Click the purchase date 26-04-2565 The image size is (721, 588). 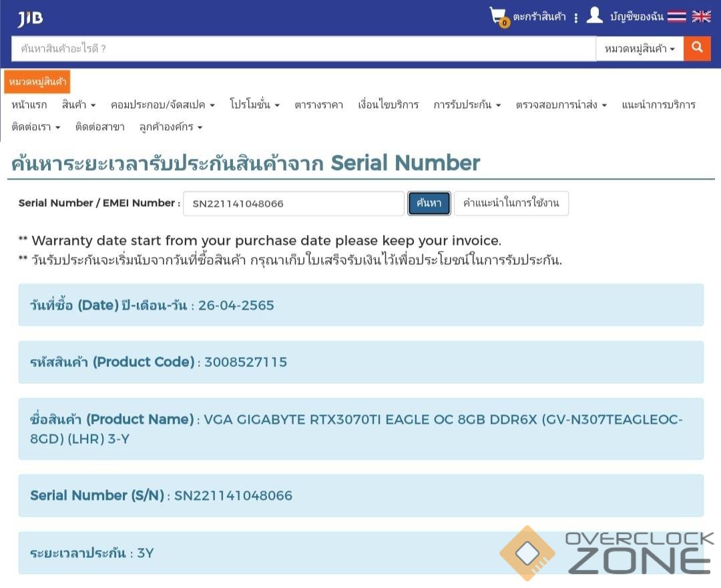236,305
